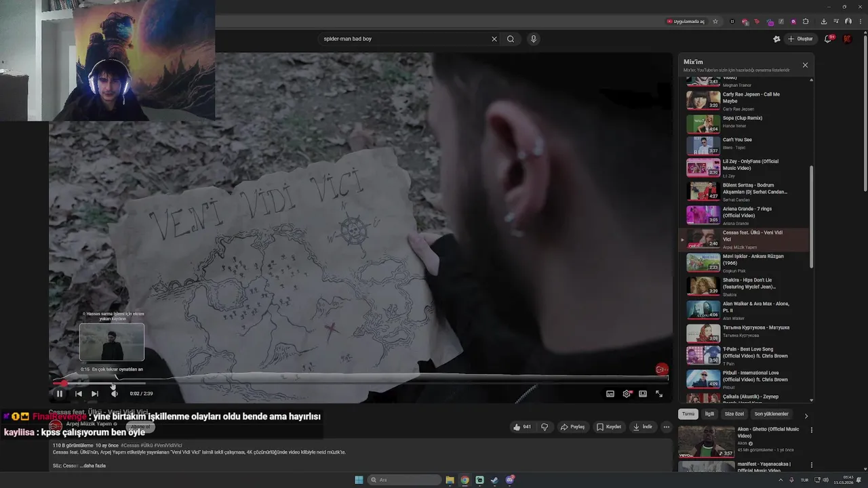The image size is (868, 488).
Task: Open File Explorer from the taskbar
Action: (450, 480)
